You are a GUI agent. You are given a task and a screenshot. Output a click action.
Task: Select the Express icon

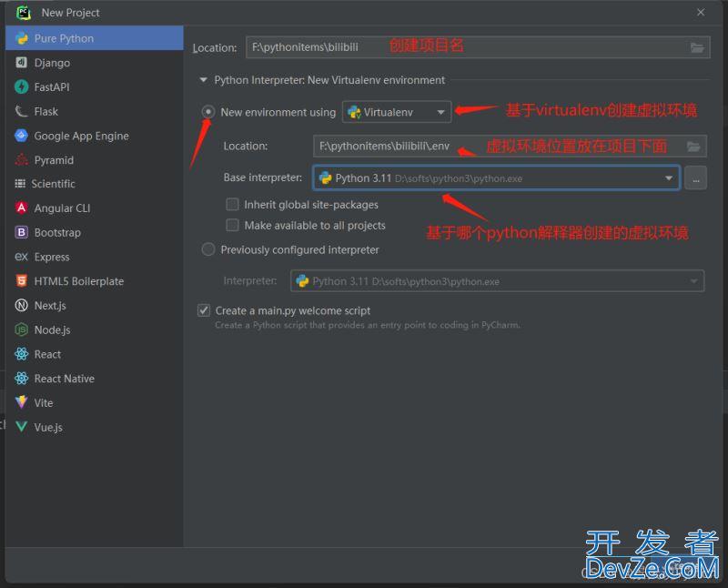21,257
